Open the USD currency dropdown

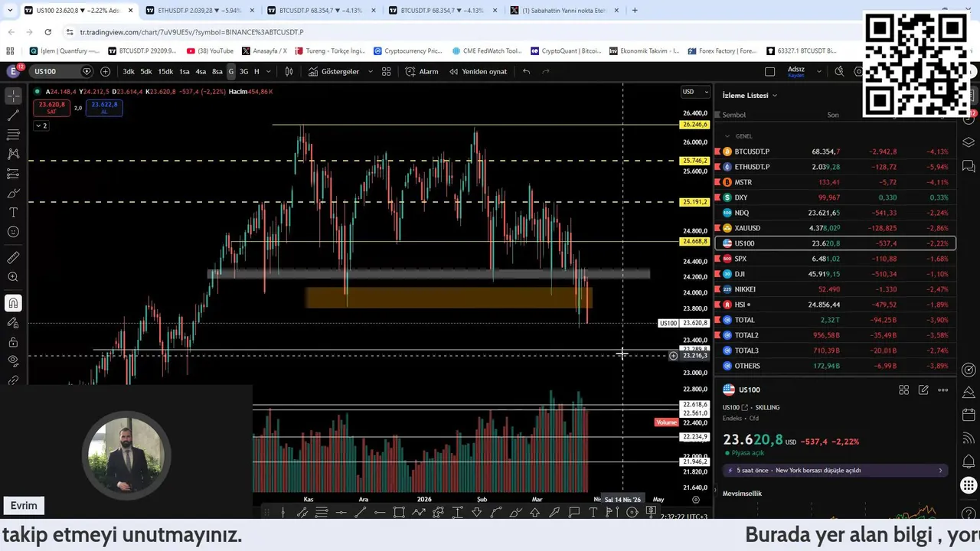click(695, 92)
